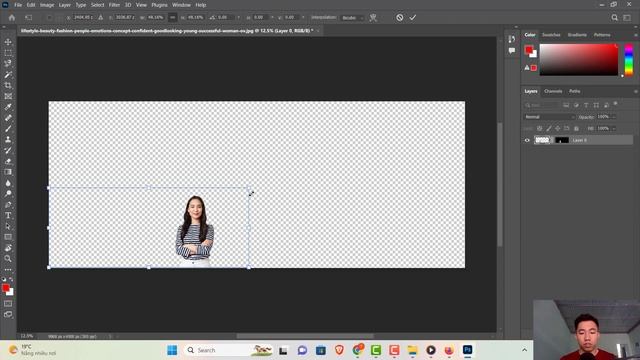640x360 pixels.
Task: Open the Change Screen Mode button
Action: (8, 315)
